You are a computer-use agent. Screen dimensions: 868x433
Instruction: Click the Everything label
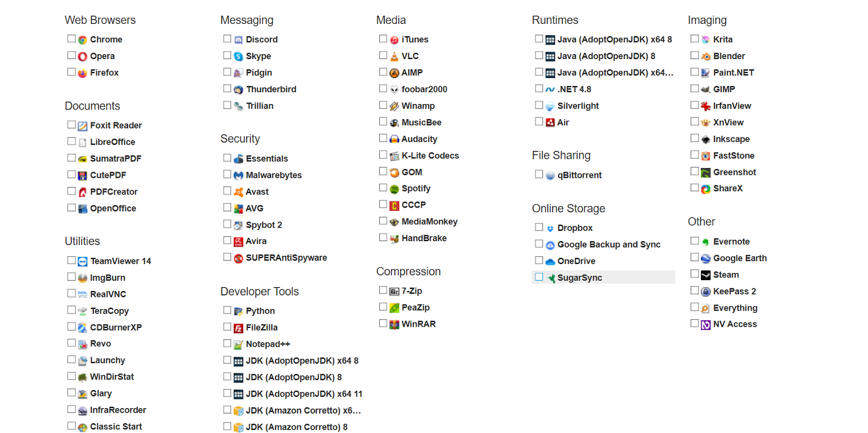[735, 308]
